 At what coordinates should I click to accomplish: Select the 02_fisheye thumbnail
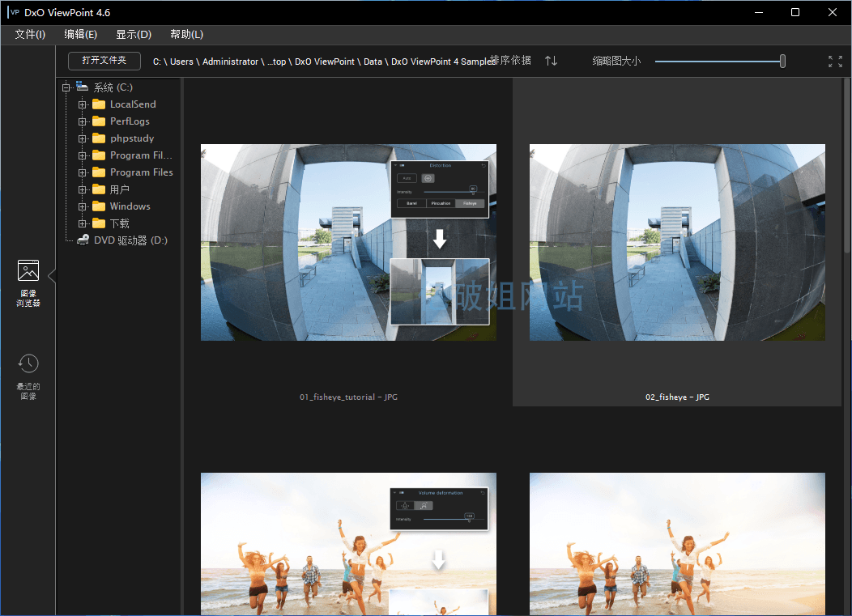click(677, 242)
